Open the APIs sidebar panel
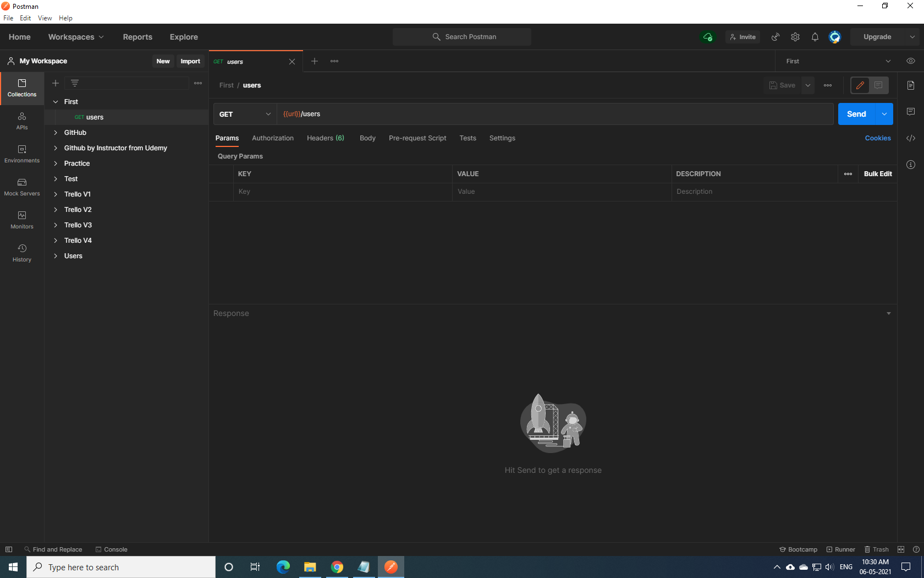The width and height of the screenshot is (924, 578). [x=22, y=121]
